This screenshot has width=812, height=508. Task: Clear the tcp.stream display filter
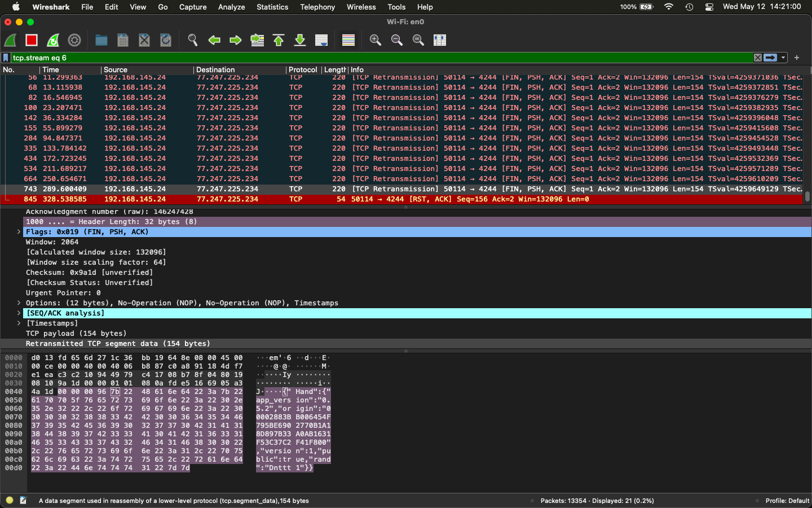click(757, 57)
